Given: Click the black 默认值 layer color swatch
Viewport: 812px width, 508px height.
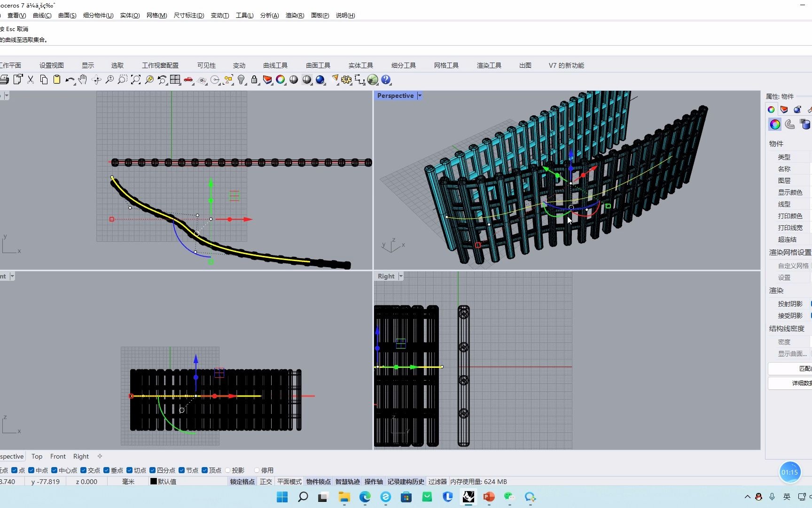Looking at the screenshot, I should coord(154,482).
